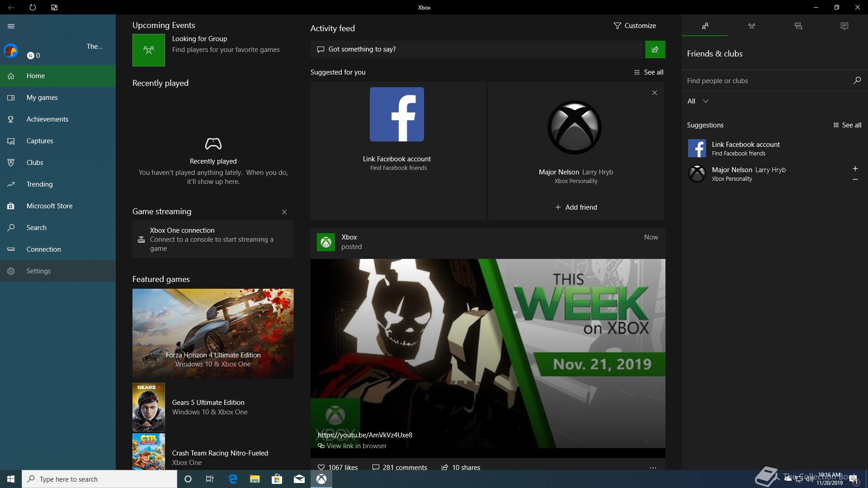
Task: Open the Xbox One connection card
Action: point(213,239)
